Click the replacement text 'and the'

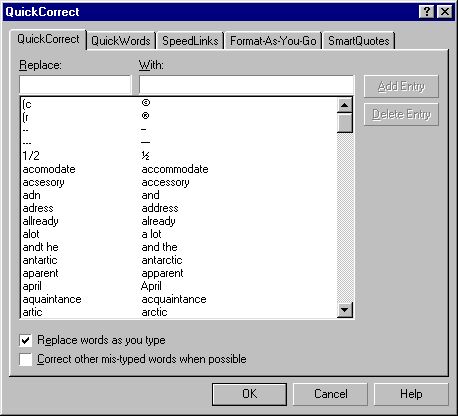coord(159,247)
